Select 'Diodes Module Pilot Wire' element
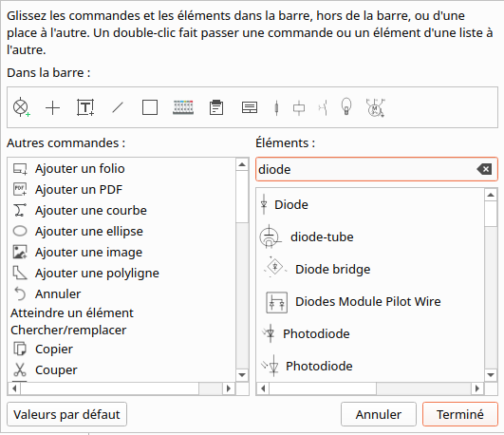 (x=367, y=301)
